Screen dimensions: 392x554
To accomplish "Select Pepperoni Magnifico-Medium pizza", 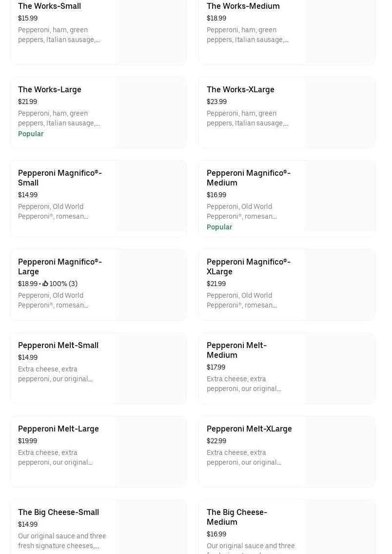I will coord(248,178).
